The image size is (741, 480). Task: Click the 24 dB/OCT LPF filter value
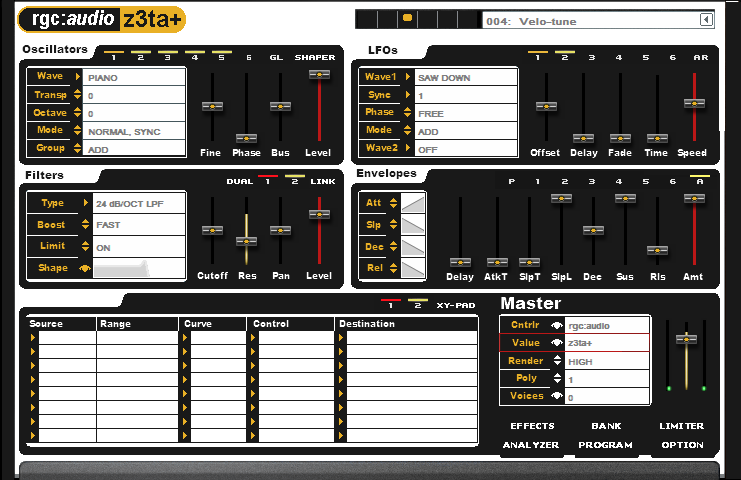139,204
